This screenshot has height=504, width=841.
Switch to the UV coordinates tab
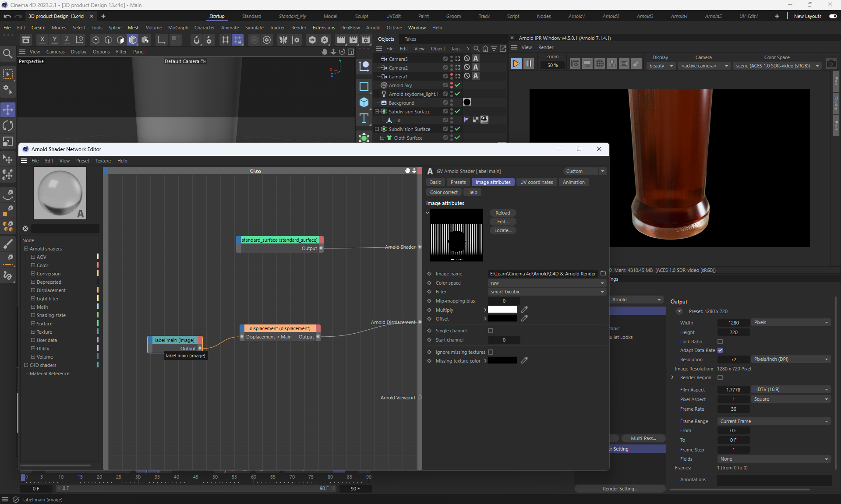[536, 182]
